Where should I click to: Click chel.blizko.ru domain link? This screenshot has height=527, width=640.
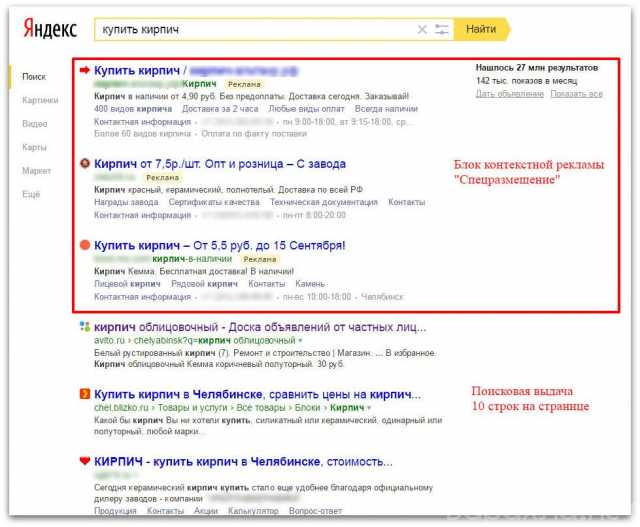(x=121, y=408)
